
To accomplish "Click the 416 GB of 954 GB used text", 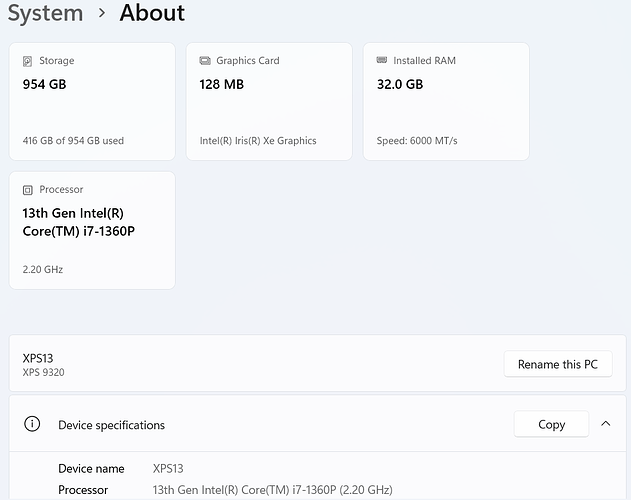I will [73, 141].
